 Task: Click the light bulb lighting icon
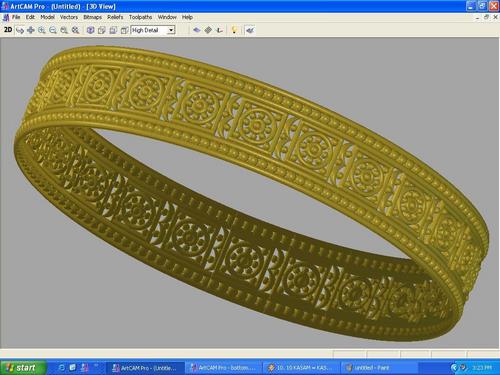point(234,30)
